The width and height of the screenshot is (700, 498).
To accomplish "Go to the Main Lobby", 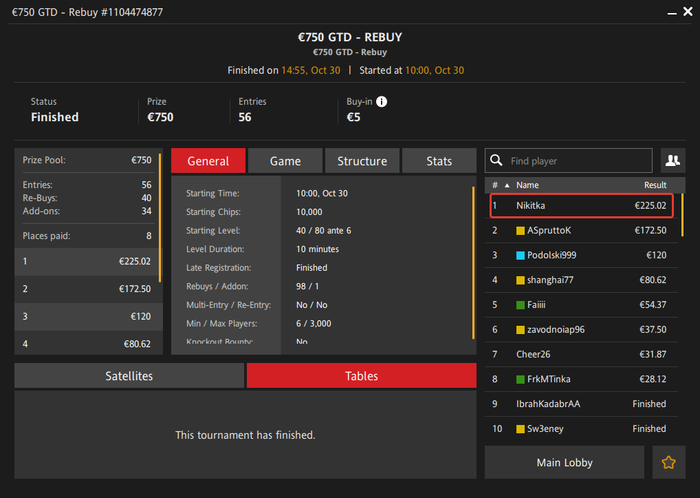I will pyautogui.click(x=564, y=462).
